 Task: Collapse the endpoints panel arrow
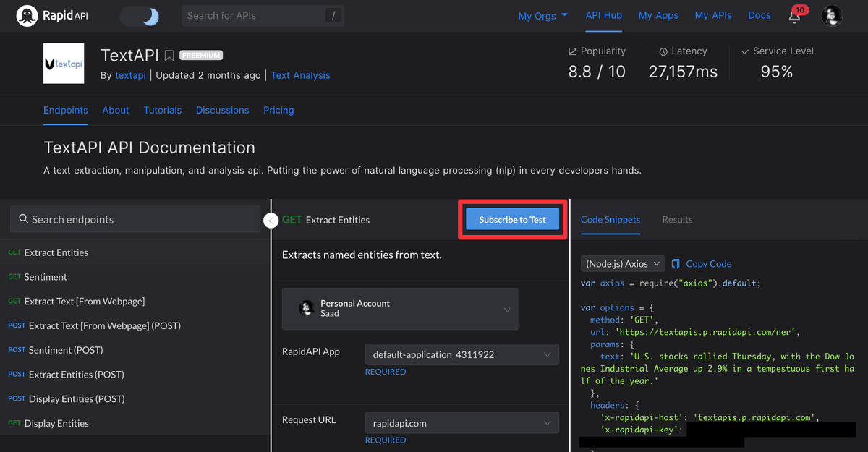pos(271,221)
